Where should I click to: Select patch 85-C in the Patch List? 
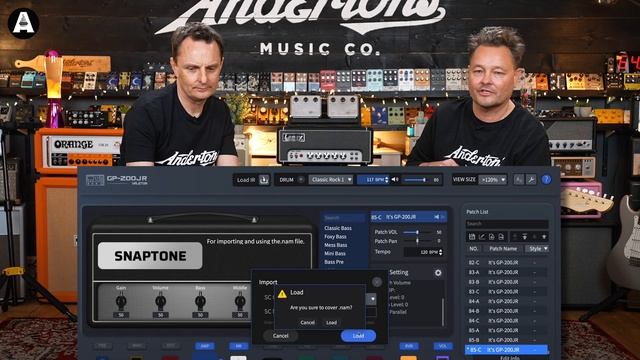506,350
